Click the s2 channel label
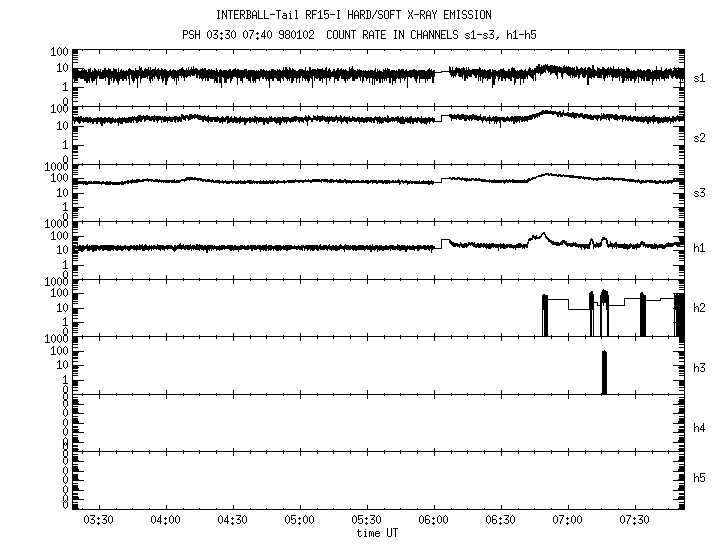The width and height of the screenshot is (720, 550). click(700, 136)
